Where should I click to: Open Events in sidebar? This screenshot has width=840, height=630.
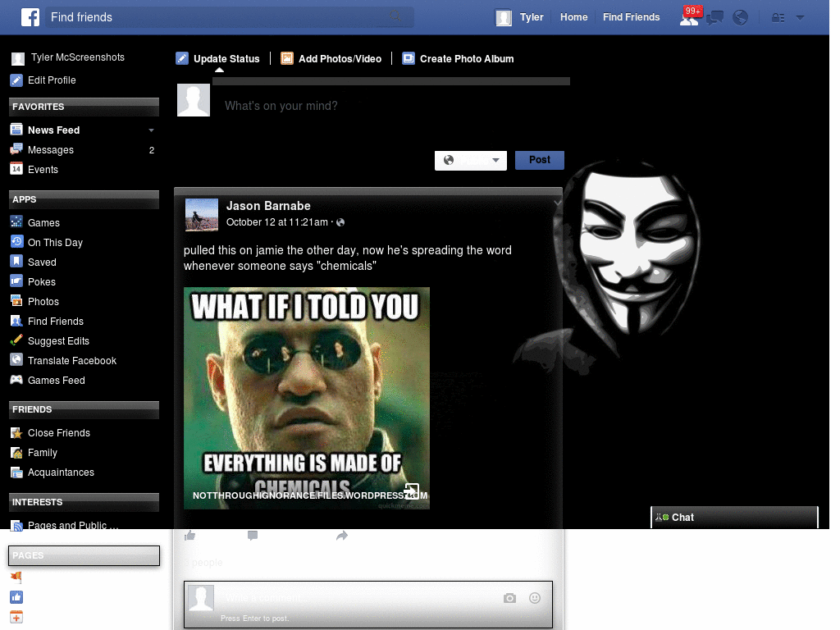43,170
